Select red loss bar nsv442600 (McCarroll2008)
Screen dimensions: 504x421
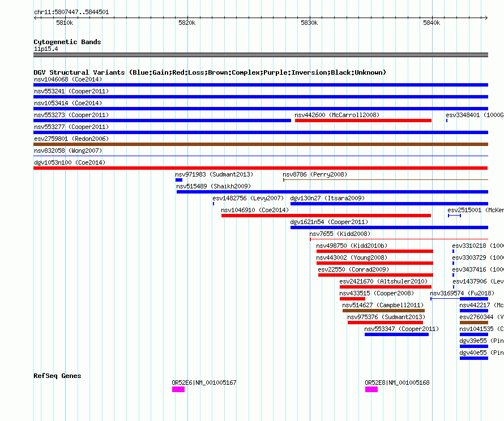click(363, 121)
